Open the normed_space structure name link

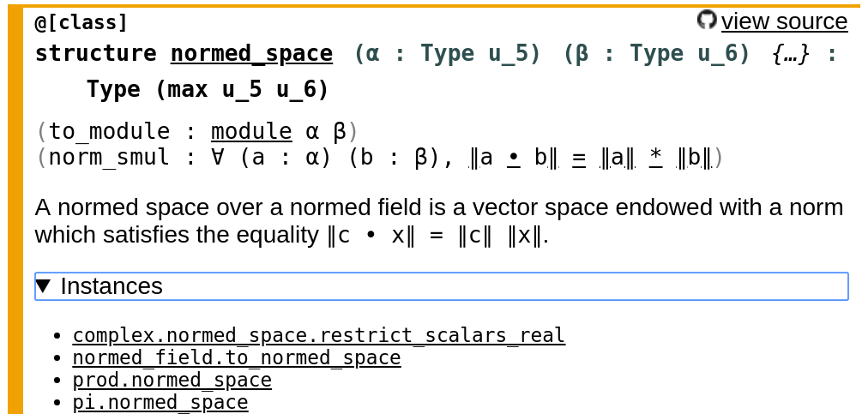tap(251, 54)
